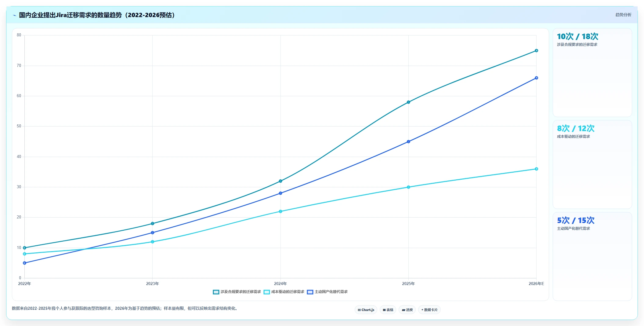Click the cyan cost-driven point at 2024年
The width and height of the screenshot is (644, 326).
(280, 211)
